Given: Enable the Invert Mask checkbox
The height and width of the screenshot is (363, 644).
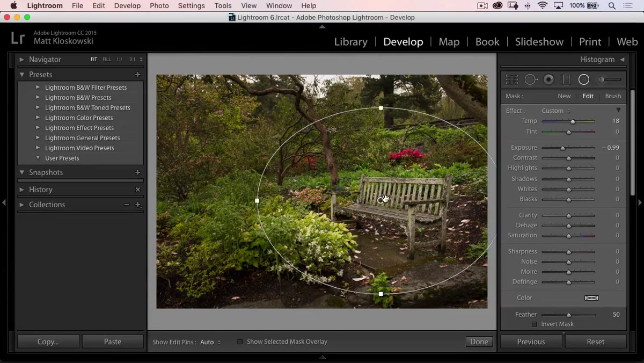Looking at the screenshot, I should (x=534, y=324).
